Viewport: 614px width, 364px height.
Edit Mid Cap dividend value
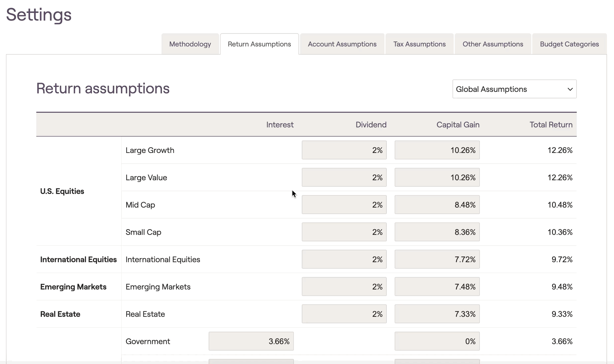coord(344,205)
